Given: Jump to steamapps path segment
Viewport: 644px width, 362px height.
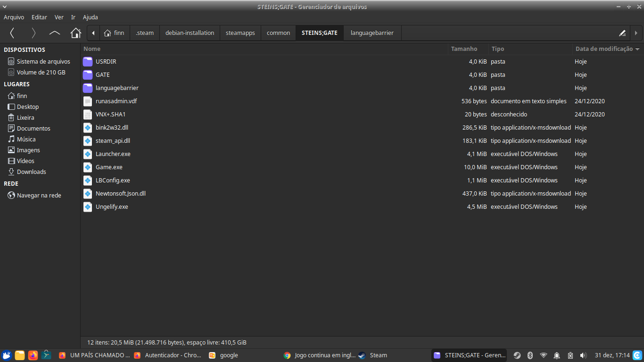Looking at the screenshot, I should pos(240,33).
